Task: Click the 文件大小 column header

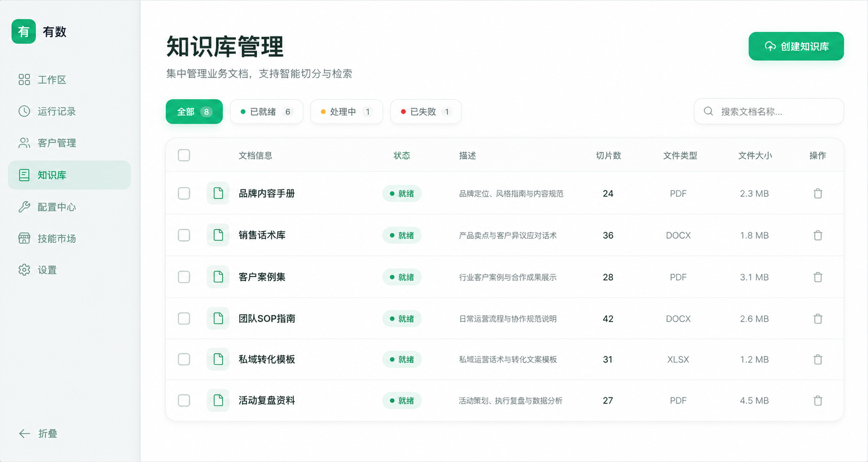Action: (755, 156)
